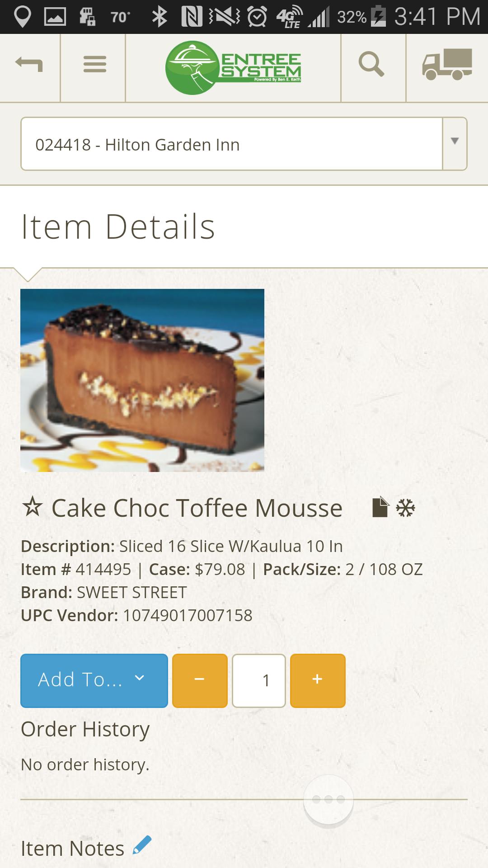
Task: Open the hamburger menu
Action: [x=94, y=64]
